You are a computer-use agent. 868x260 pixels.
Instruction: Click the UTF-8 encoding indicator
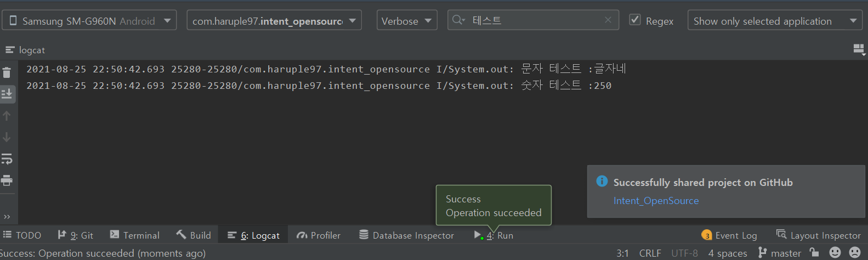coord(684,253)
